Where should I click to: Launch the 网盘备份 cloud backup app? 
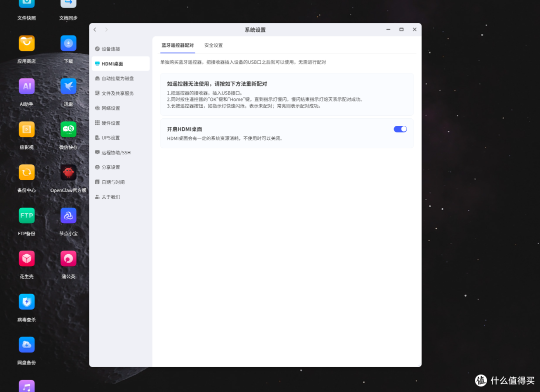click(26, 345)
